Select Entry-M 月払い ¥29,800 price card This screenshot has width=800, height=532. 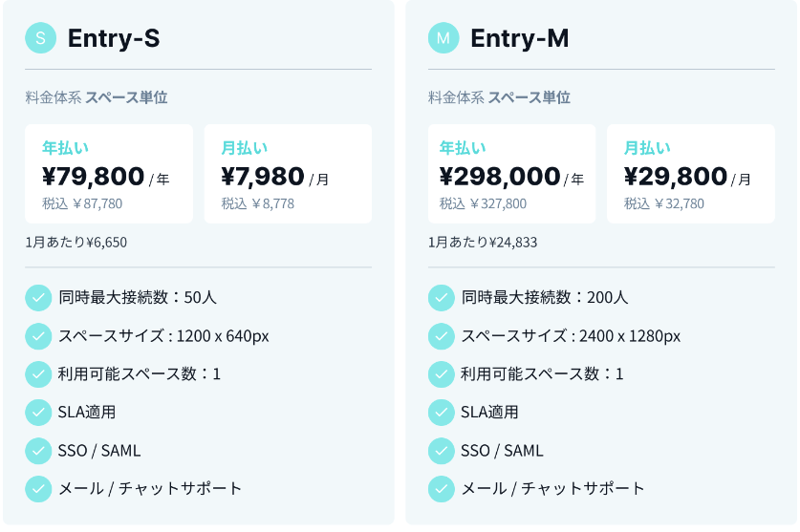pos(691,174)
